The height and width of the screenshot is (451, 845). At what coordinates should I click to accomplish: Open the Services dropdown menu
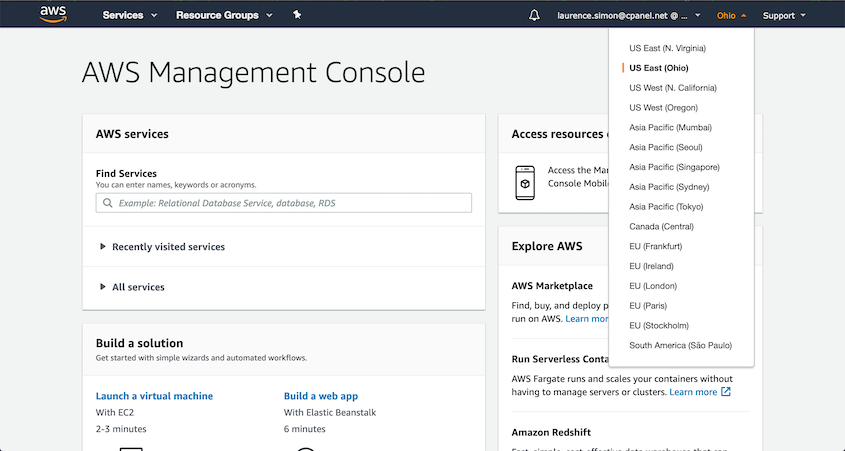pyautogui.click(x=130, y=16)
